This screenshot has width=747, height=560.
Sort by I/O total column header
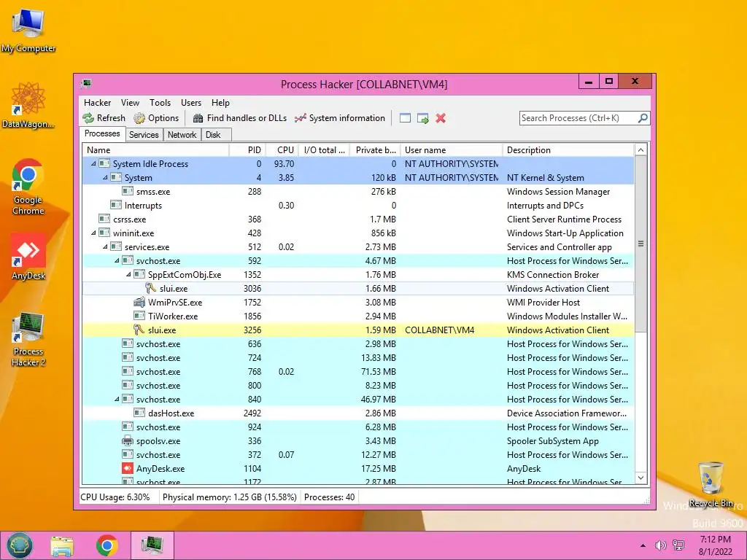point(325,150)
